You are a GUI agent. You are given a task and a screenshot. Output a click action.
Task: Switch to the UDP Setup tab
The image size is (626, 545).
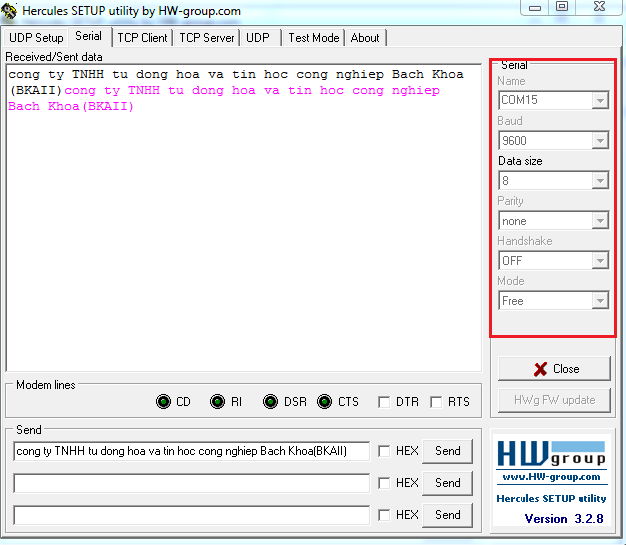point(36,38)
